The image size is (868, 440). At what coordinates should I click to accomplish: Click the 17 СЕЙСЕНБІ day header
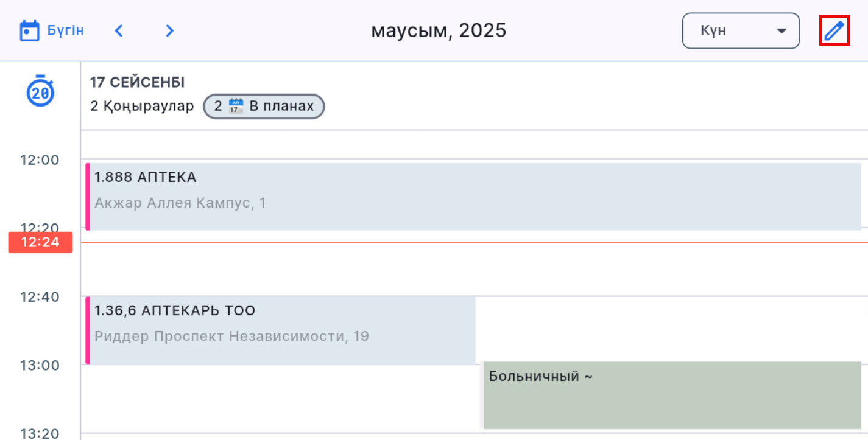pos(137,82)
